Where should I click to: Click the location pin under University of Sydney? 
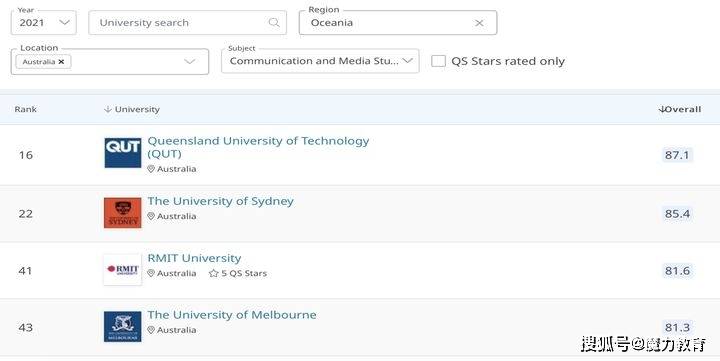pyautogui.click(x=151, y=216)
